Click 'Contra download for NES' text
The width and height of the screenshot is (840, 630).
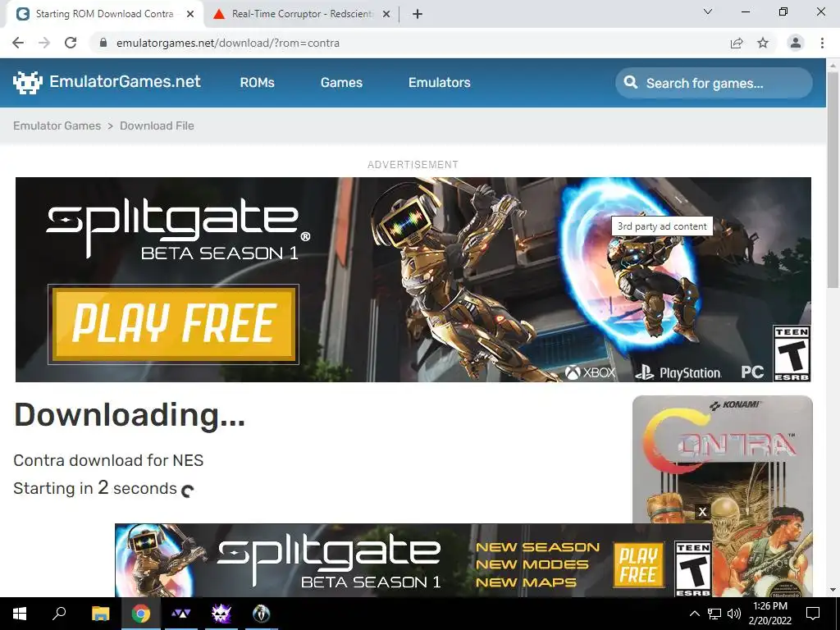pyautogui.click(x=108, y=460)
